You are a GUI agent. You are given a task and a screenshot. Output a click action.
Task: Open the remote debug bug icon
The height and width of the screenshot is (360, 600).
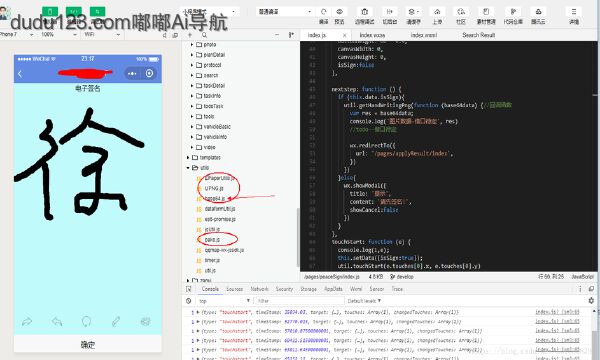[364, 11]
